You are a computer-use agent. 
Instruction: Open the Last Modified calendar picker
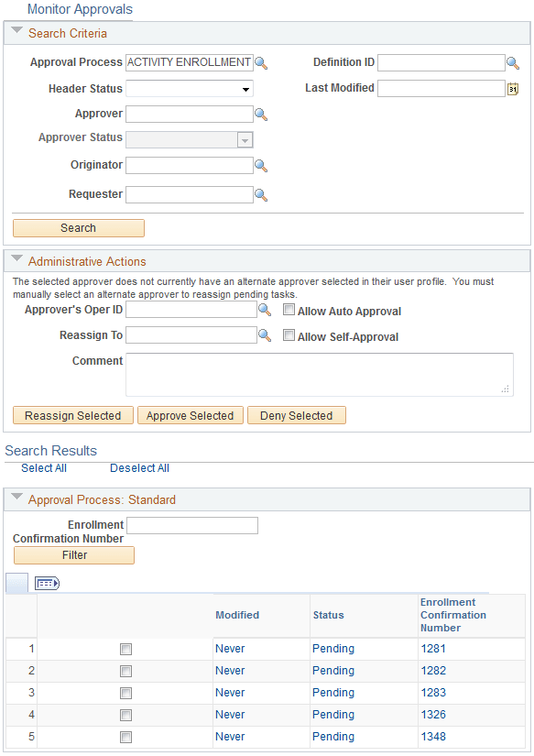(x=512, y=88)
